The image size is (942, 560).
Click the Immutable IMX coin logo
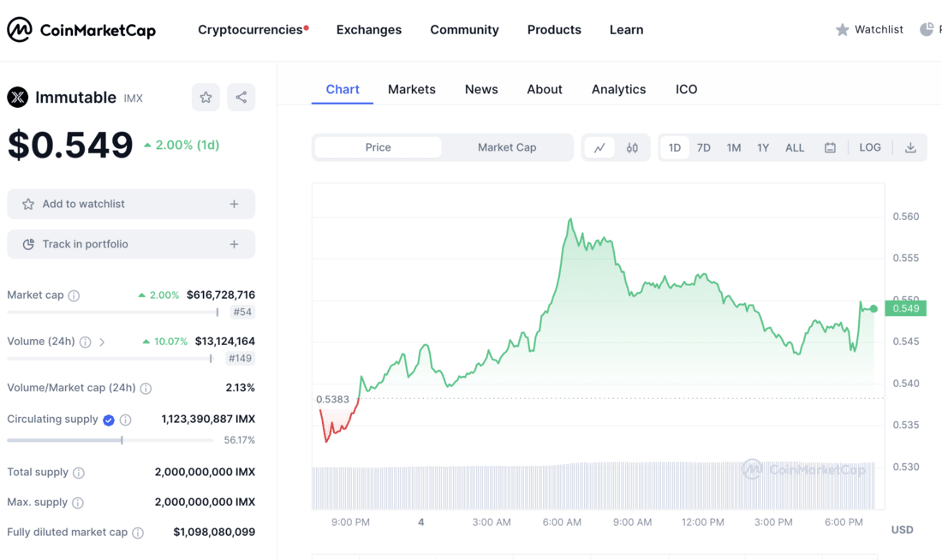point(18,97)
